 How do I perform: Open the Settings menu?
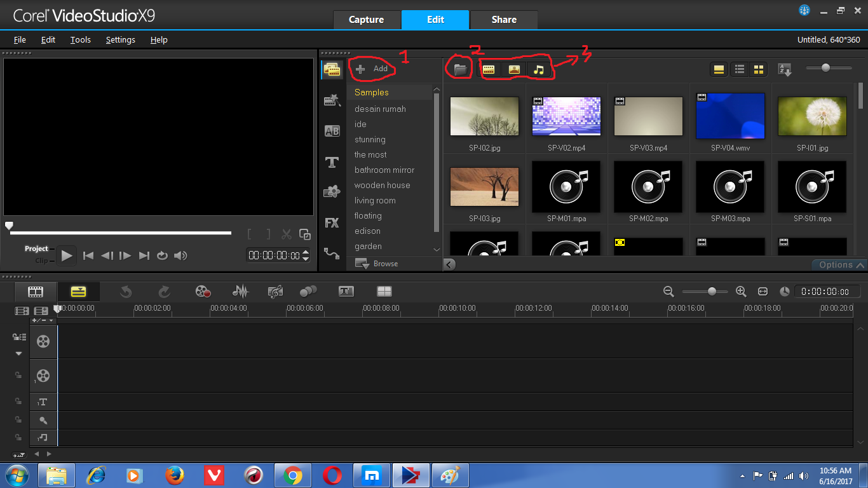pyautogui.click(x=120, y=39)
